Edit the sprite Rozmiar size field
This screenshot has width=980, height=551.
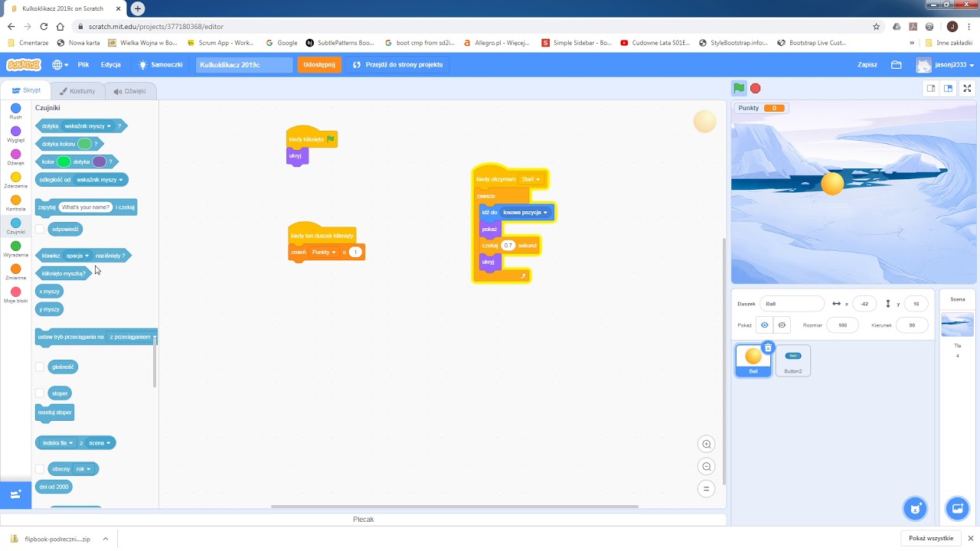coord(842,325)
